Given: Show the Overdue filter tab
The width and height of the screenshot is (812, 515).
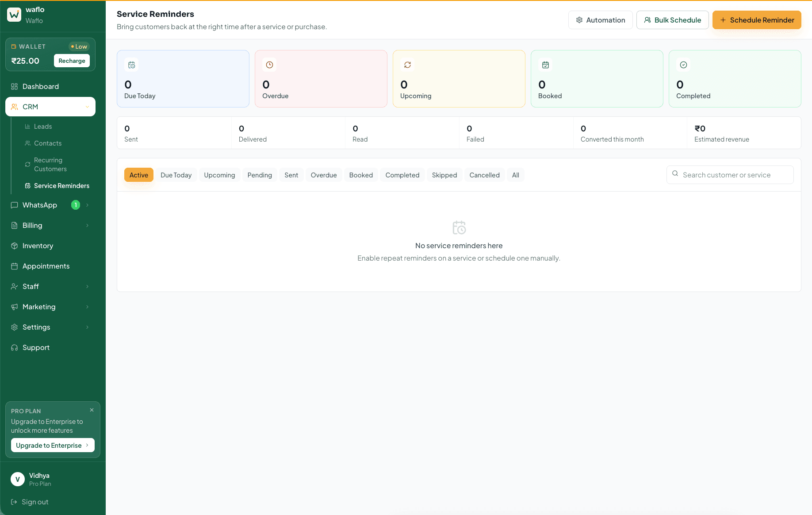Looking at the screenshot, I should point(324,175).
